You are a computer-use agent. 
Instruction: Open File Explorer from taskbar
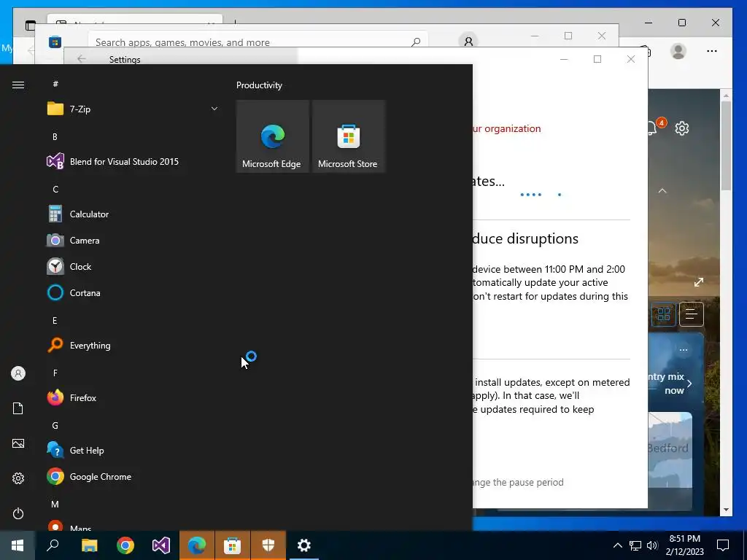click(x=89, y=545)
